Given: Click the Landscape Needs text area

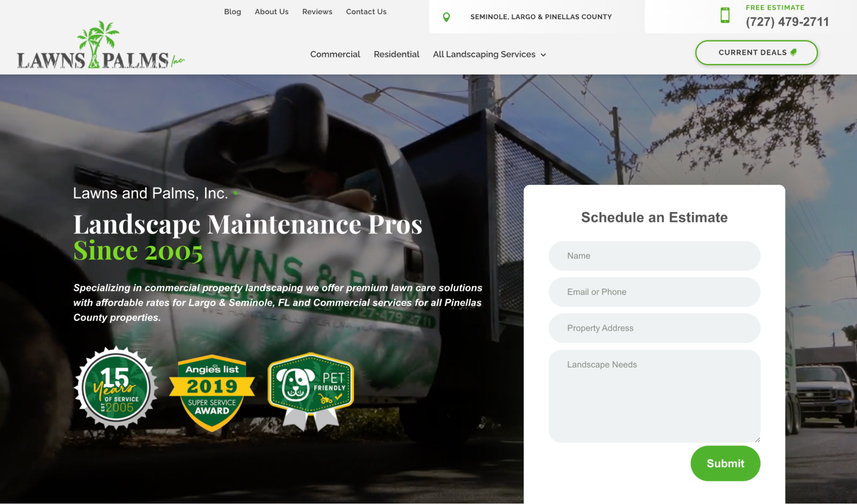Looking at the screenshot, I should [654, 396].
